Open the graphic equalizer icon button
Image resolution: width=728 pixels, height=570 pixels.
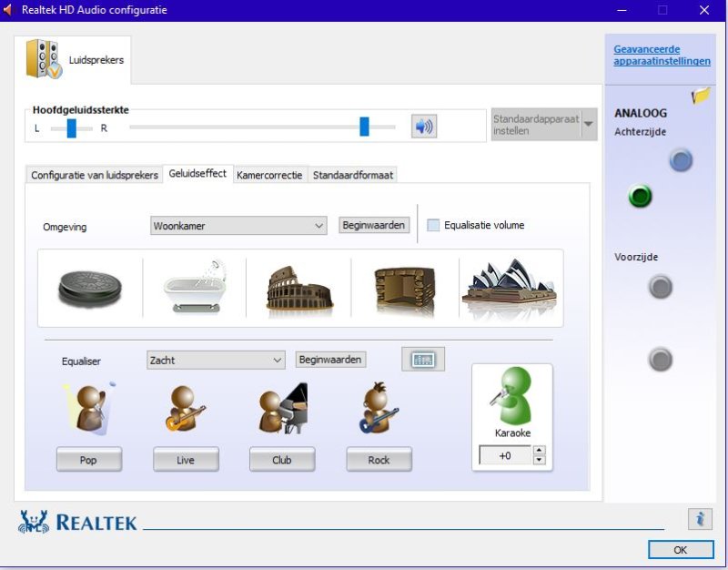423,360
